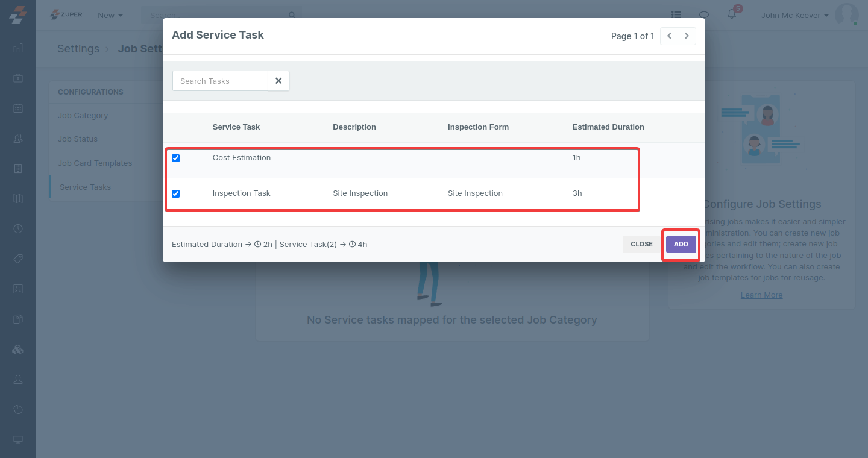Open the Zuper dashboard analytics icon
The image size is (868, 458).
[x=18, y=48]
